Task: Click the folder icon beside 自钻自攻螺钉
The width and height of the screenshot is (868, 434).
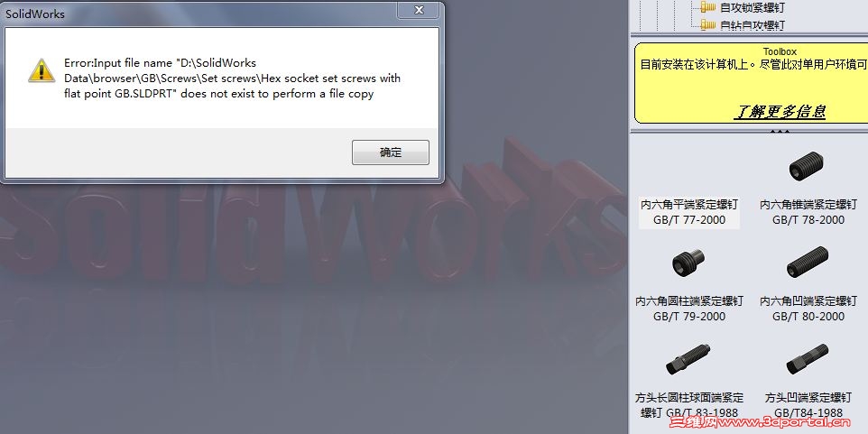Action: click(x=708, y=24)
